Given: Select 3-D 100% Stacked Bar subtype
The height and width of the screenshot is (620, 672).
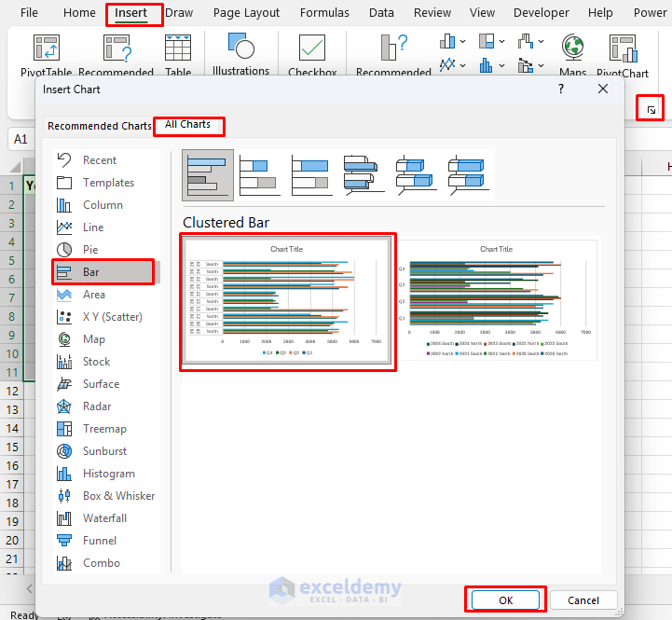Looking at the screenshot, I should point(469,175).
